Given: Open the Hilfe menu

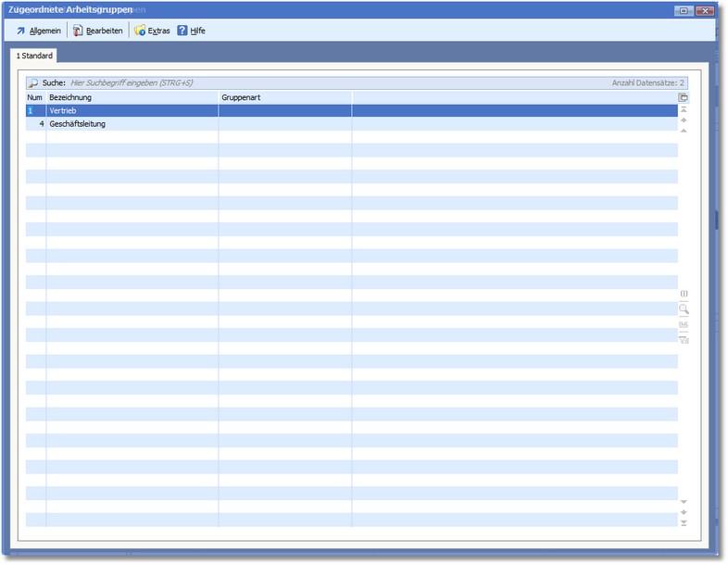Looking at the screenshot, I should point(191,31).
